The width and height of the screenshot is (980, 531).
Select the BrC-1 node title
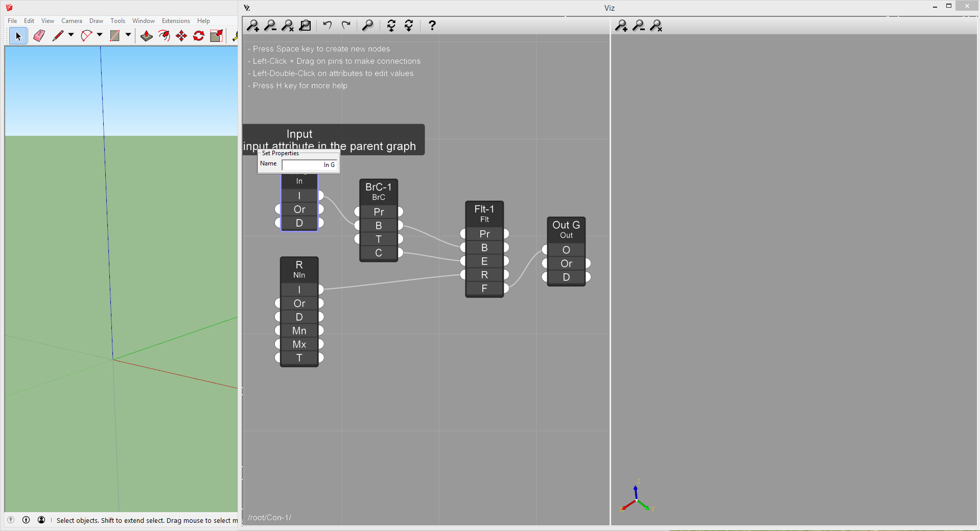coord(378,187)
